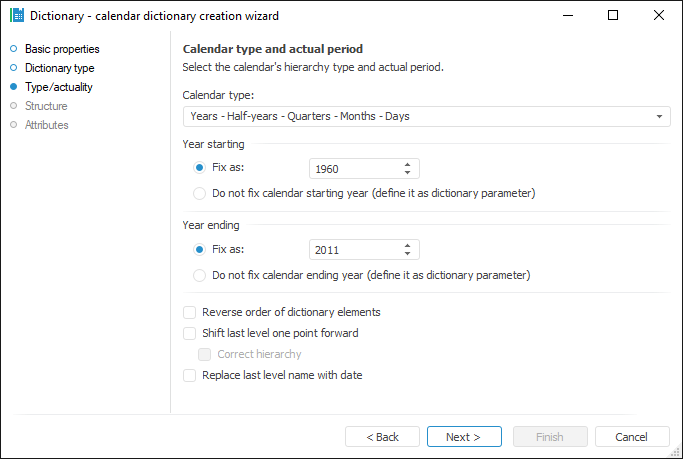The image size is (684, 459).
Task: Enable Replace last level name with date
Action: coord(190,376)
